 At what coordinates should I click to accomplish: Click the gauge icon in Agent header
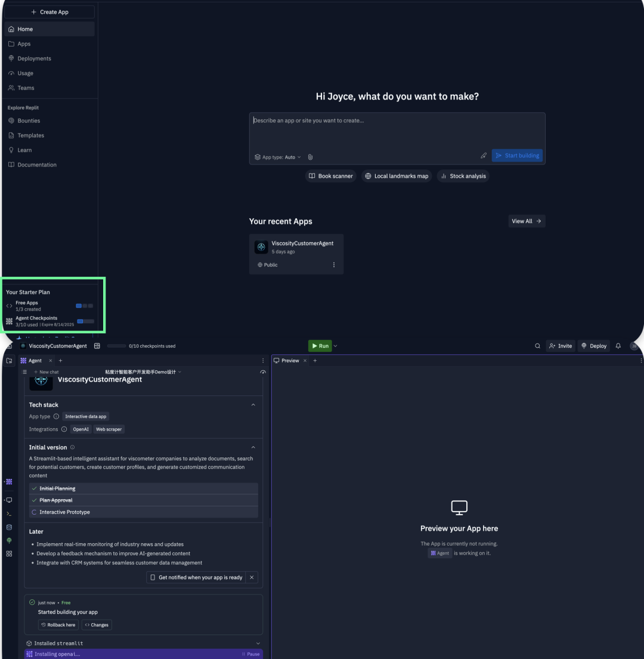pos(263,372)
